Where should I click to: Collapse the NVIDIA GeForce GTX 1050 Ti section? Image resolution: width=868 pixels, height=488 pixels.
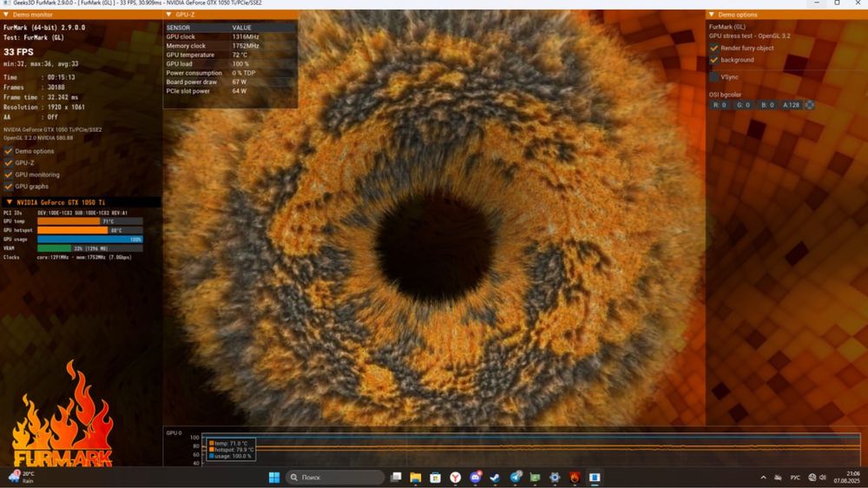pyautogui.click(x=9, y=202)
